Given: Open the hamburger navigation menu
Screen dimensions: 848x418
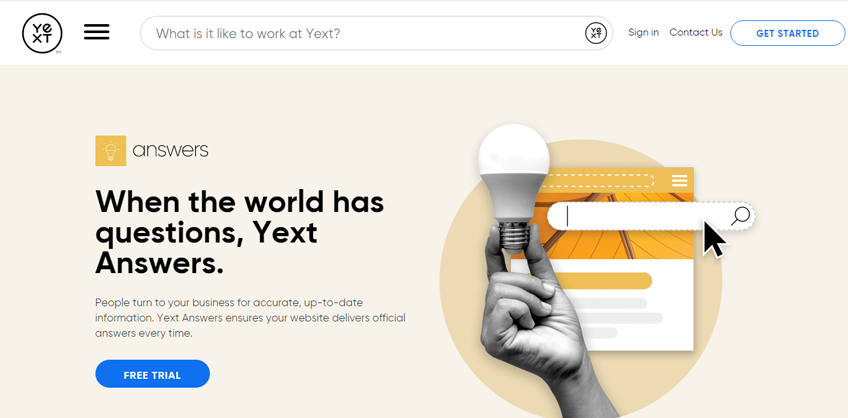Looking at the screenshot, I should 97,32.
